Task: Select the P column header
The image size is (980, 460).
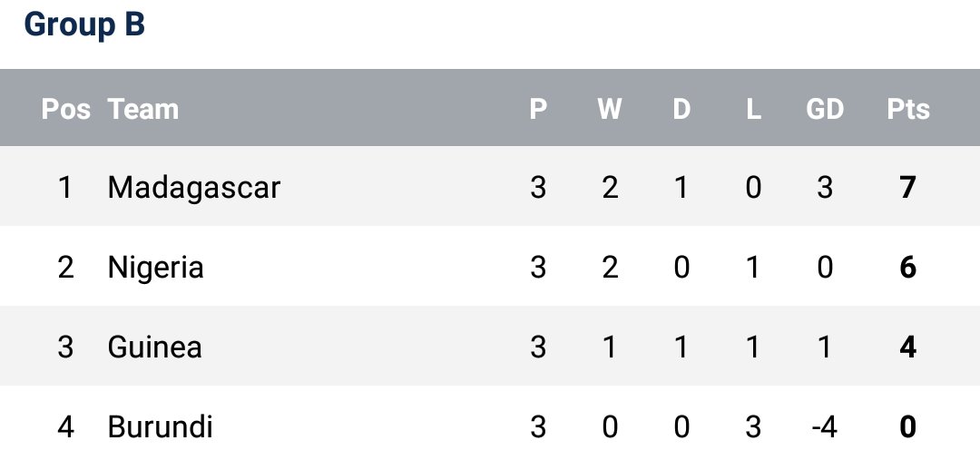Action: 538,110
